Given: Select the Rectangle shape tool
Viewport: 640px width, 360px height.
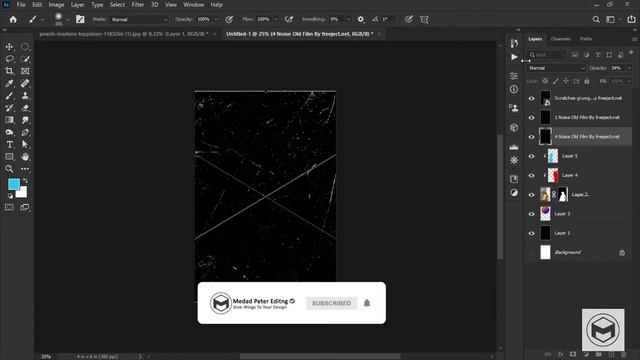Looking at the screenshot, I should (9, 157).
